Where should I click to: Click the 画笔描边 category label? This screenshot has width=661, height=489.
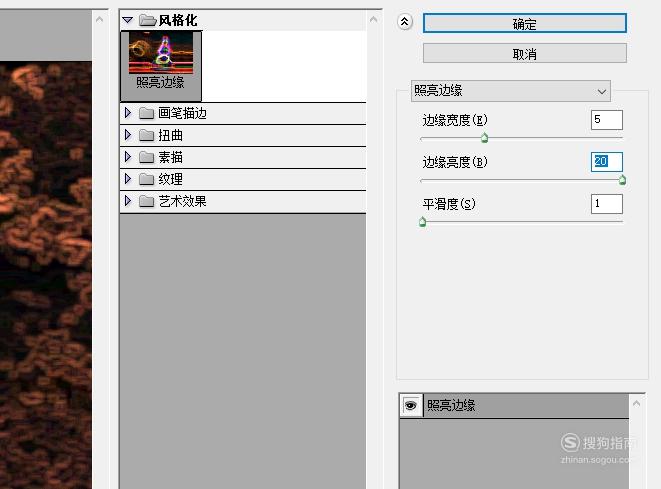(183, 113)
